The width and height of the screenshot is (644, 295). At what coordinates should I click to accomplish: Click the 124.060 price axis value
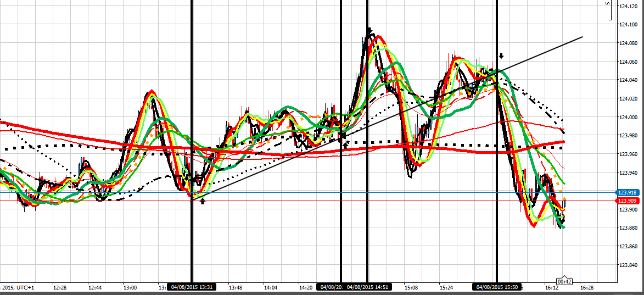coord(629,62)
